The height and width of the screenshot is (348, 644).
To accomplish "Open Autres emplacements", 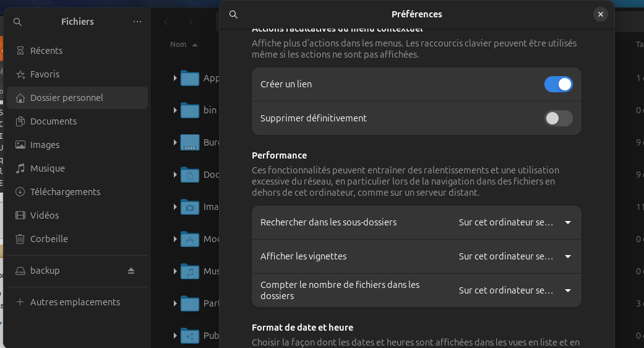I will pos(77,302).
